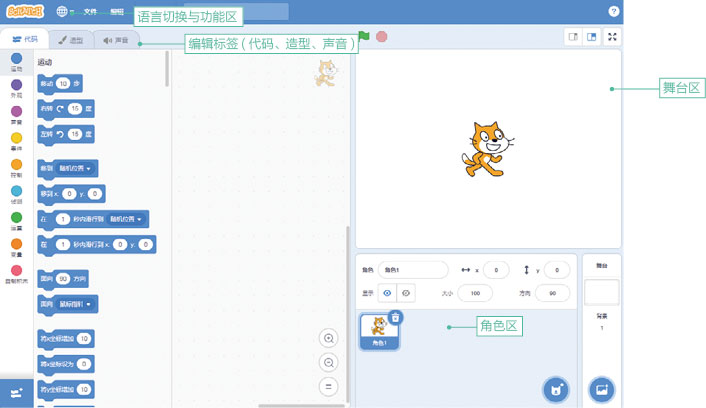Click x value in 滑行到 x y block
Screen dimensions: 706x408
(120, 245)
